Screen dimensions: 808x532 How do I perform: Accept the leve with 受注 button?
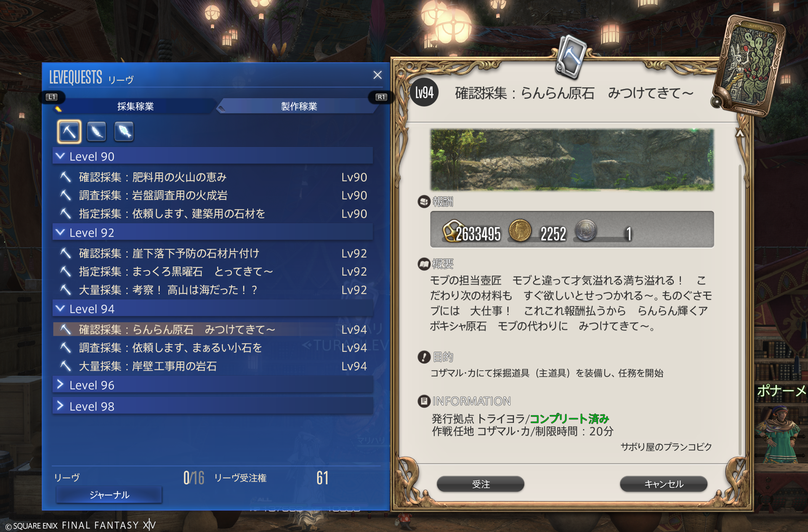(481, 484)
